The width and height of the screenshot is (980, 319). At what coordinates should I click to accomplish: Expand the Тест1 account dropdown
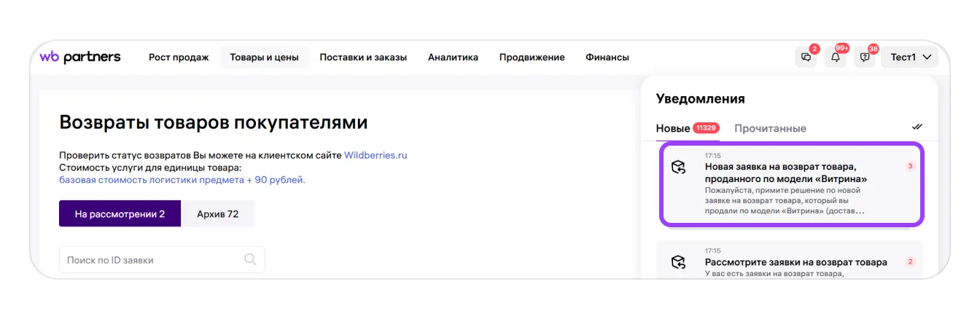click(x=910, y=58)
